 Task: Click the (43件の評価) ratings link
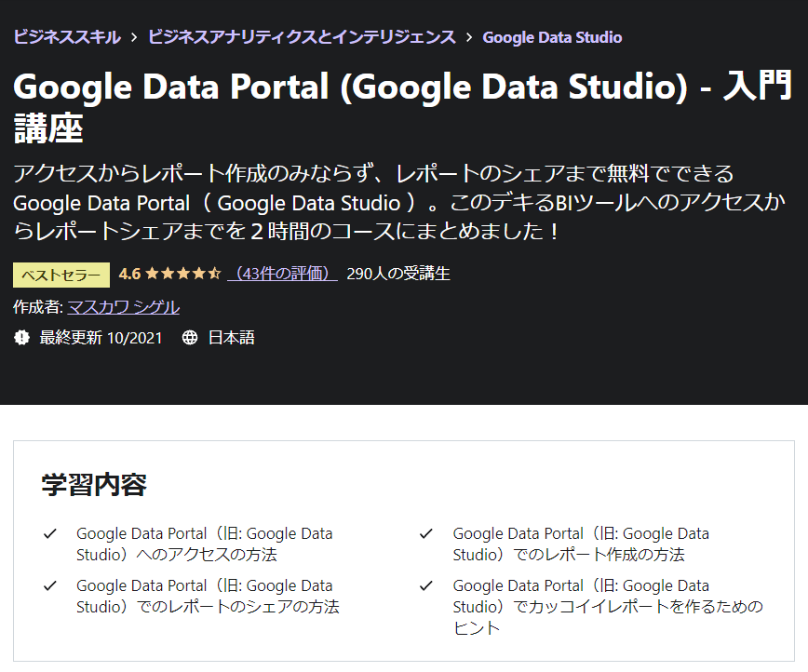[x=282, y=274]
